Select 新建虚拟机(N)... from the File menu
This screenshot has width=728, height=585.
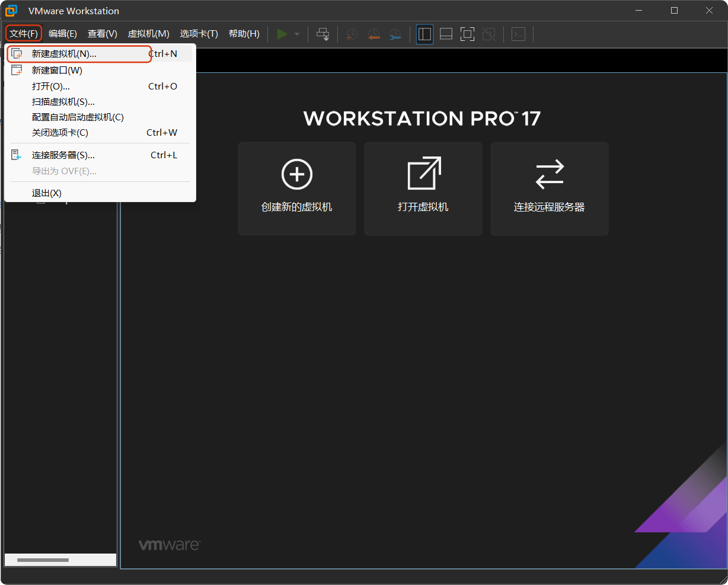coord(64,54)
